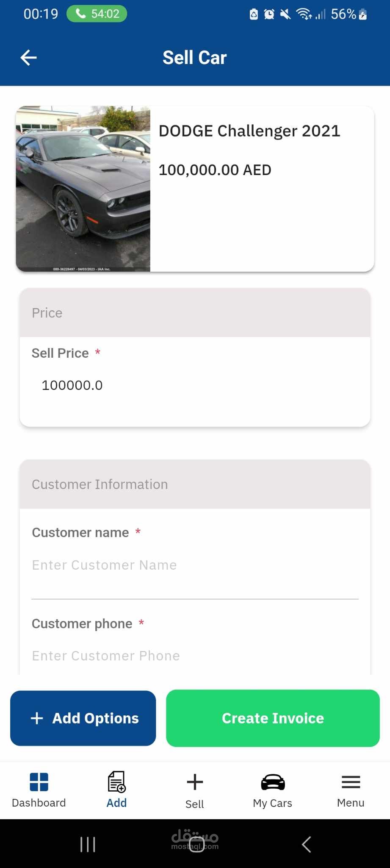Tap the Sell plus icon
Viewport: 390px width, 868px height.
pyautogui.click(x=195, y=782)
